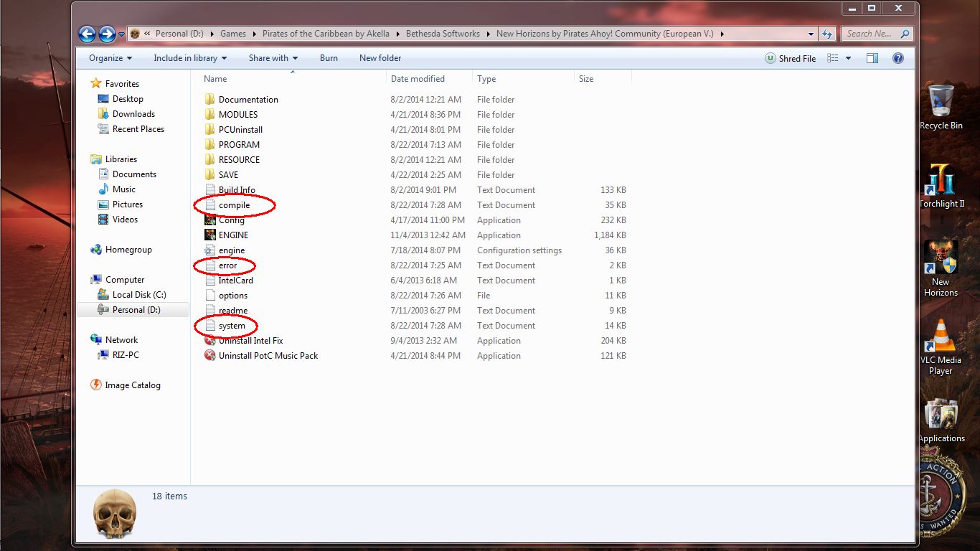Image resolution: width=980 pixels, height=551 pixels.
Task: Click the New folder button
Action: point(380,58)
